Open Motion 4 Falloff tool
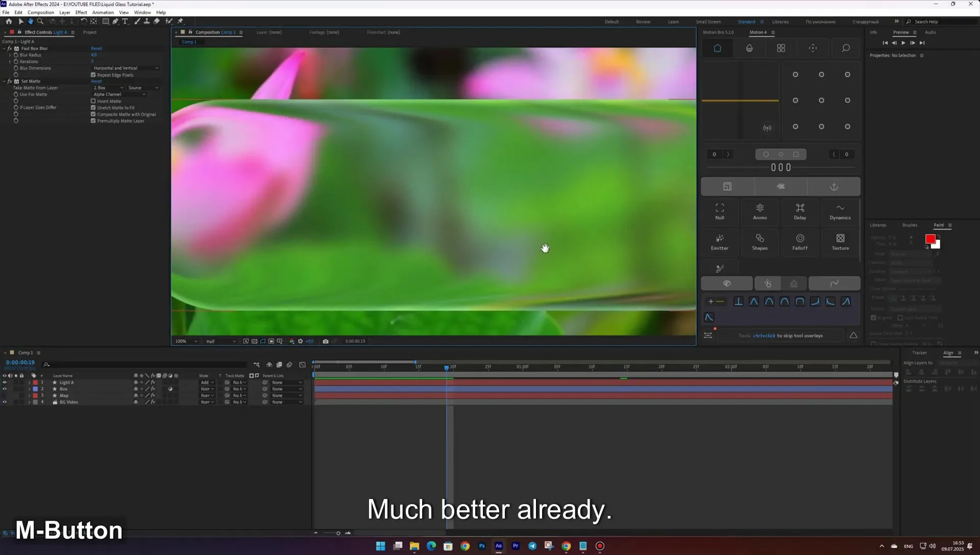 coord(800,242)
